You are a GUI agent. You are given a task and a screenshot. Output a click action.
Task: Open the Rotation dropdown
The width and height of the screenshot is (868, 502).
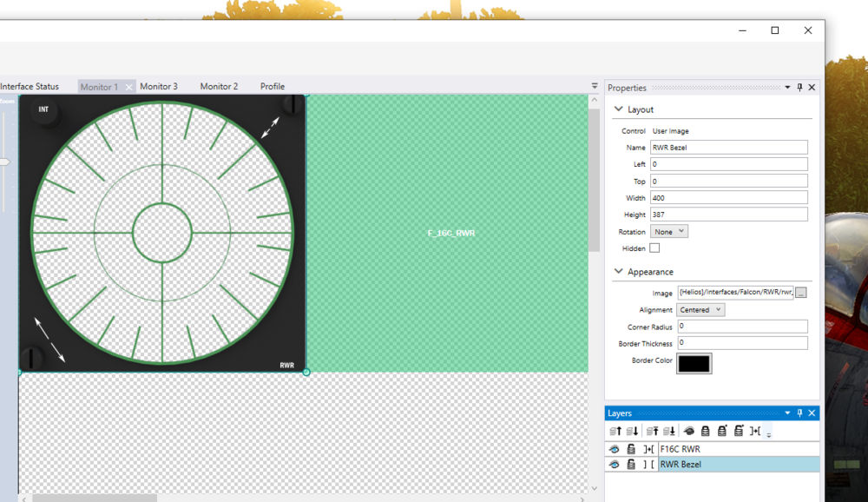(669, 232)
